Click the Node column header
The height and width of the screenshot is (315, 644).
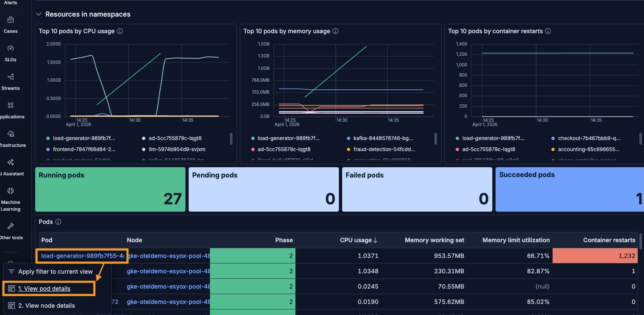pos(134,240)
